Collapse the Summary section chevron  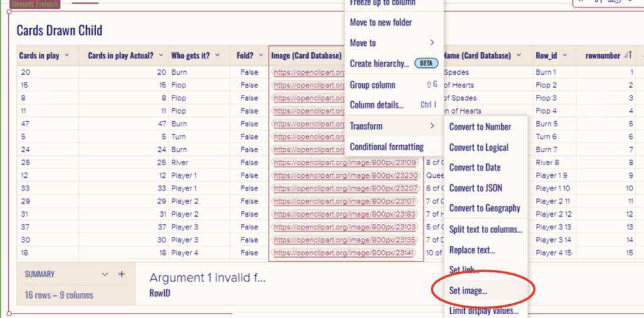point(105,275)
